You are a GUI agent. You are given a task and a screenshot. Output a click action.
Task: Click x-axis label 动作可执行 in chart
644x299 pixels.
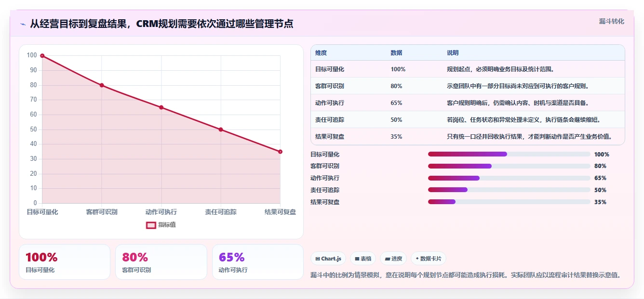tap(161, 212)
